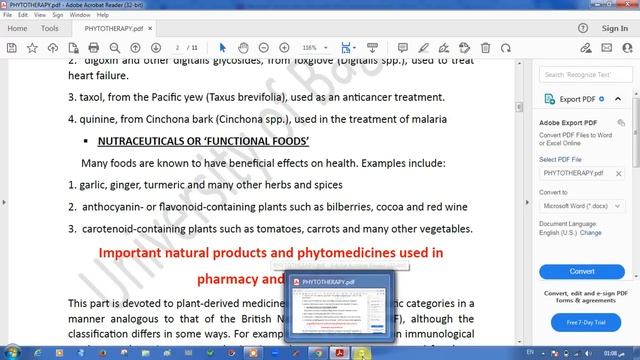Upload the file to cloud storage
This screenshot has height=360, width=640.
click(x=53, y=48)
